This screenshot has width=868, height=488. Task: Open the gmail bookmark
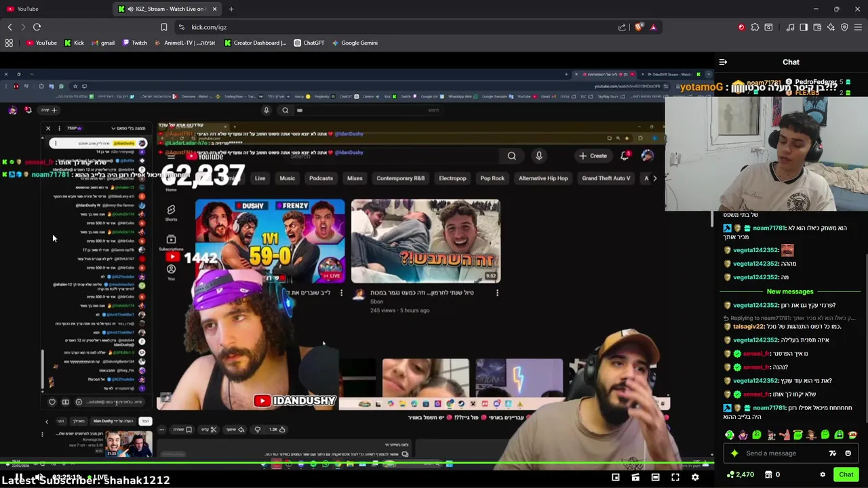coord(103,43)
